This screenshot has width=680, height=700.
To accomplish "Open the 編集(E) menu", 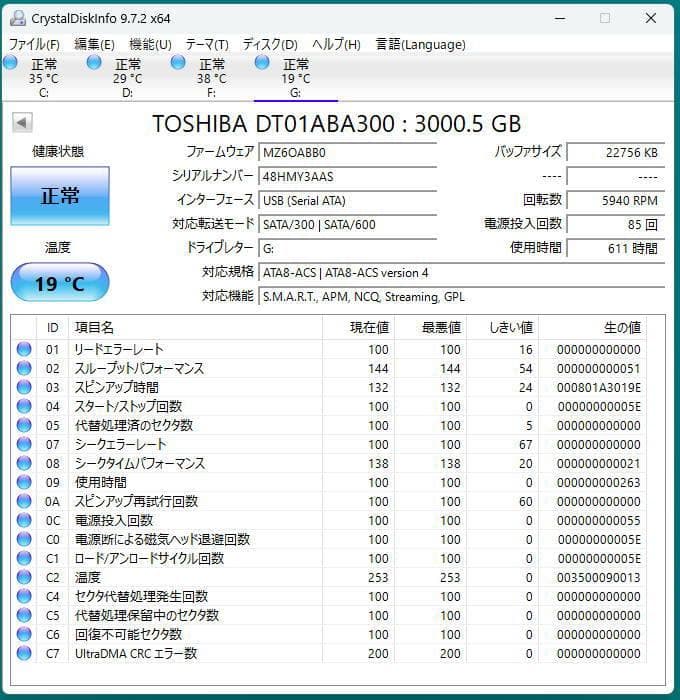I will [94, 44].
